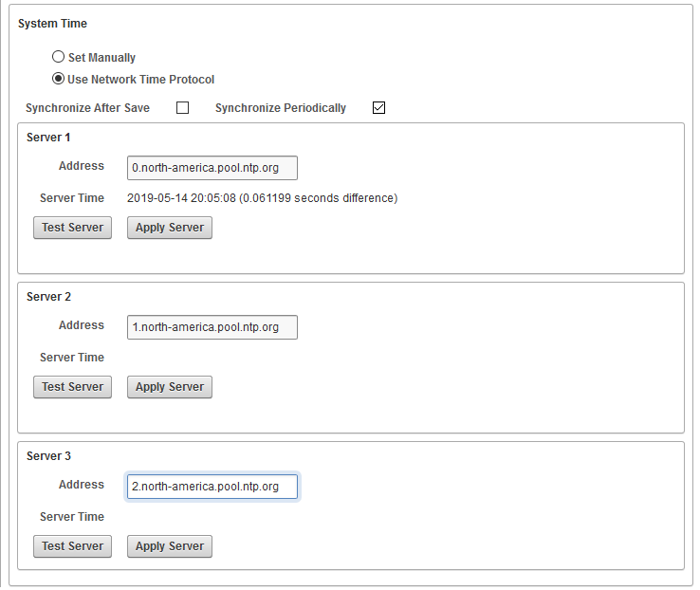Click Test Server under Server 3
This screenshot has width=700, height=590.
pos(72,546)
